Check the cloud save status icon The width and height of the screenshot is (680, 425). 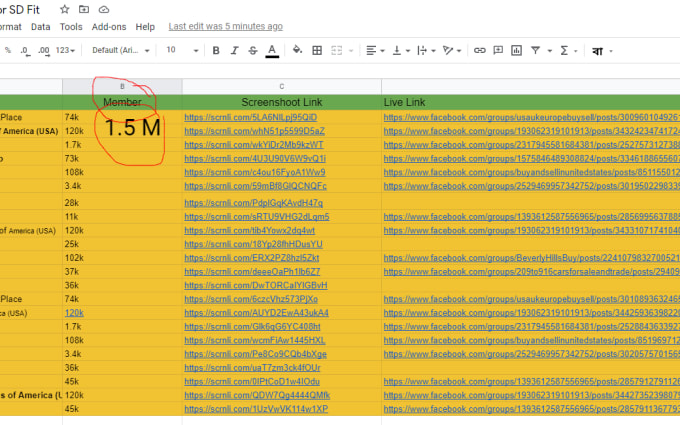104,9
